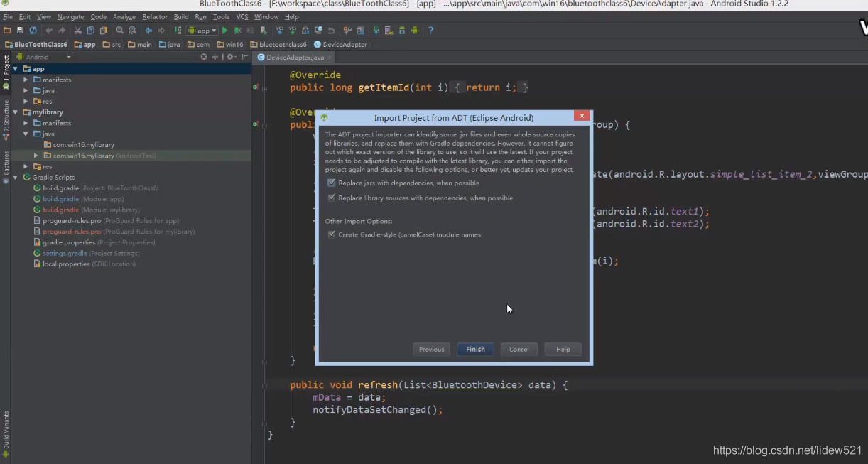Open Settings with the wrench icon
868x464 pixels.
pyautogui.click(x=347, y=31)
